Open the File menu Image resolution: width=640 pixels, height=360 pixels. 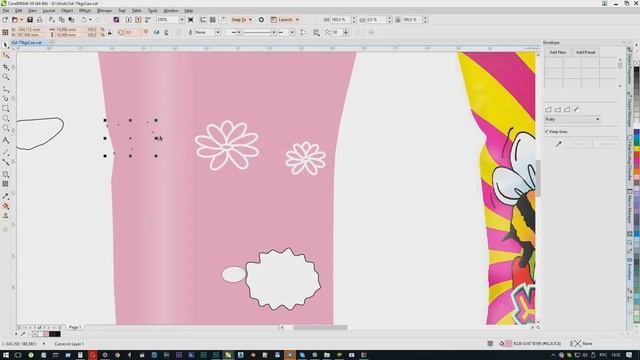tap(6, 11)
